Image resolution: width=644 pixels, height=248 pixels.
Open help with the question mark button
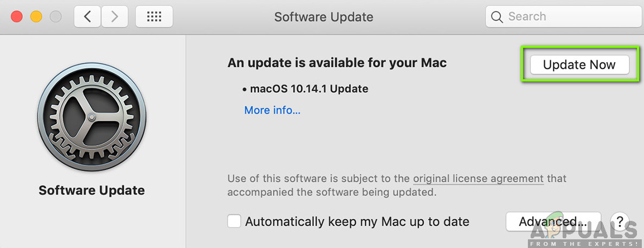pos(619,221)
